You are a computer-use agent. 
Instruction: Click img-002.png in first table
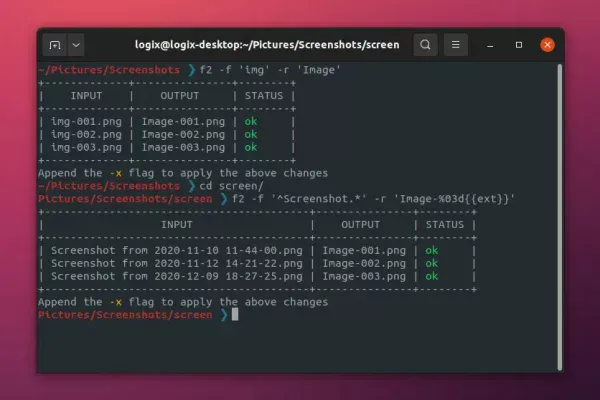(86, 135)
